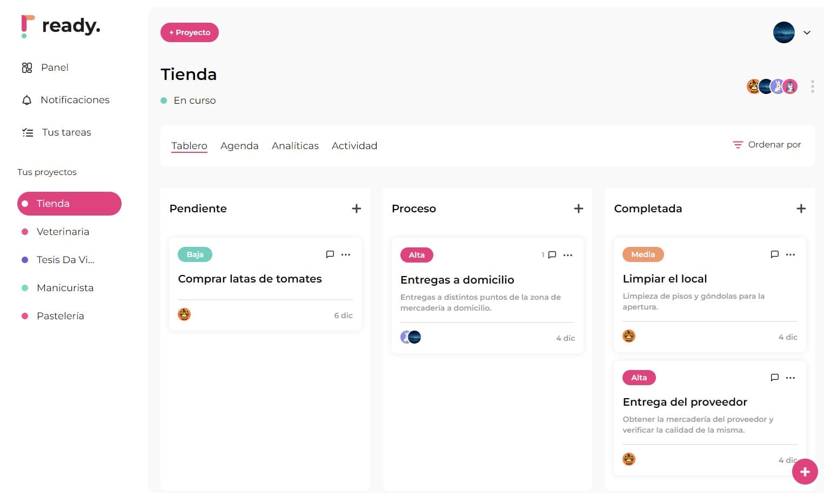Expand the user profile chevron menu
824x504 pixels.
(x=807, y=32)
